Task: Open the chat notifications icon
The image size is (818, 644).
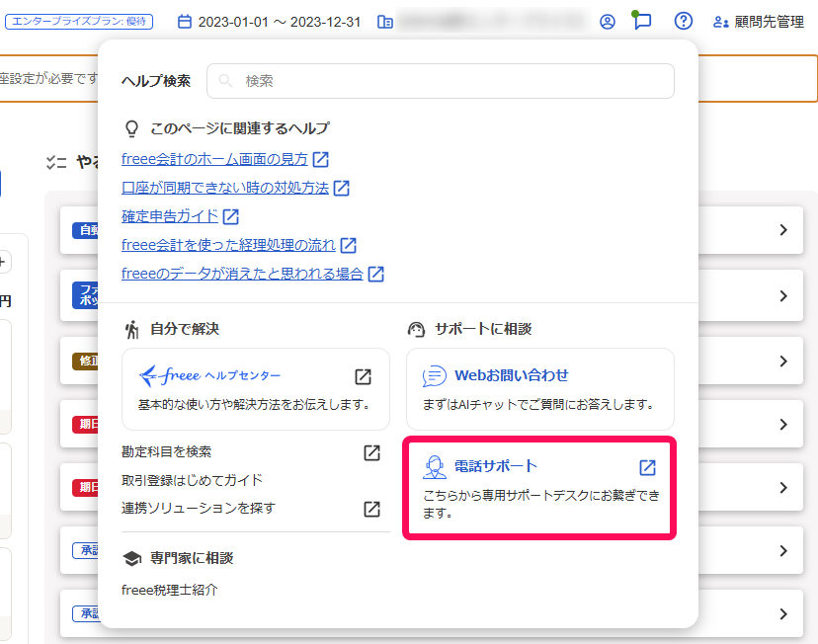Action: (x=642, y=21)
